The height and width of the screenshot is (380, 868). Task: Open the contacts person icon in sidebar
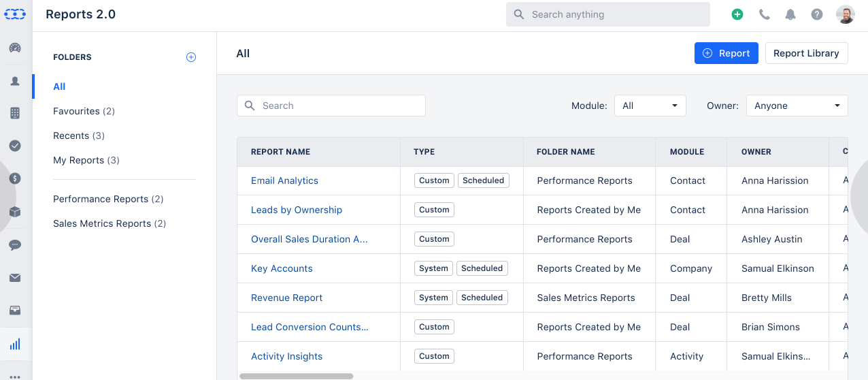point(15,81)
